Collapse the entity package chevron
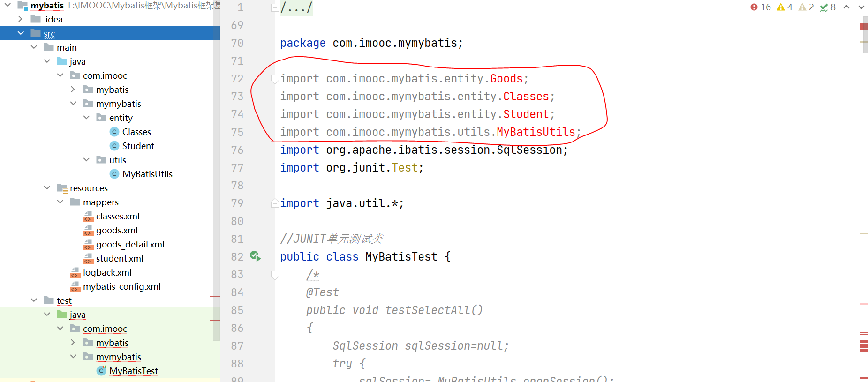This screenshot has width=868, height=382. pyautogui.click(x=86, y=118)
